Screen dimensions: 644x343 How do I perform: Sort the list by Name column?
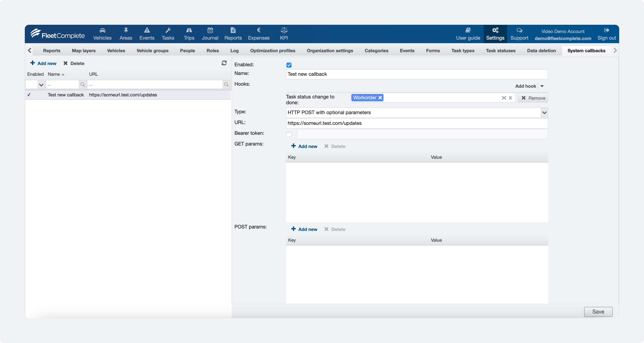coord(56,74)
